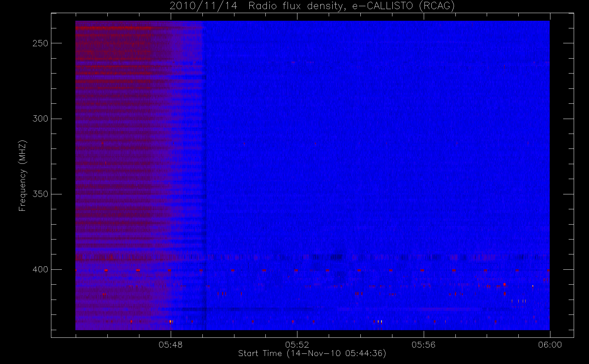Image resolution: width=589 pixels, height=364 pixels.
Task: Click the 06:00 time tick label
Action: tap(550, 345)
